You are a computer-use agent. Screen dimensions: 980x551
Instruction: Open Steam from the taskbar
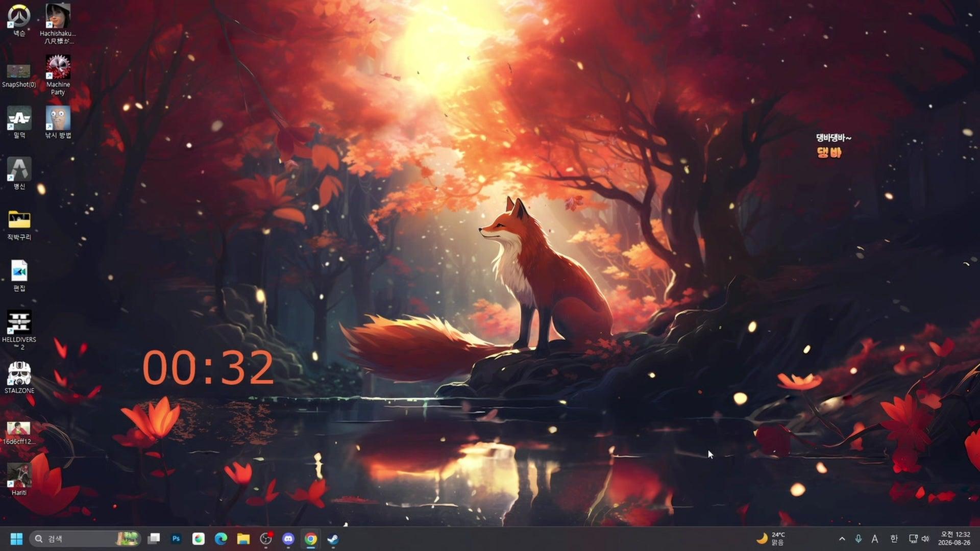333,539
